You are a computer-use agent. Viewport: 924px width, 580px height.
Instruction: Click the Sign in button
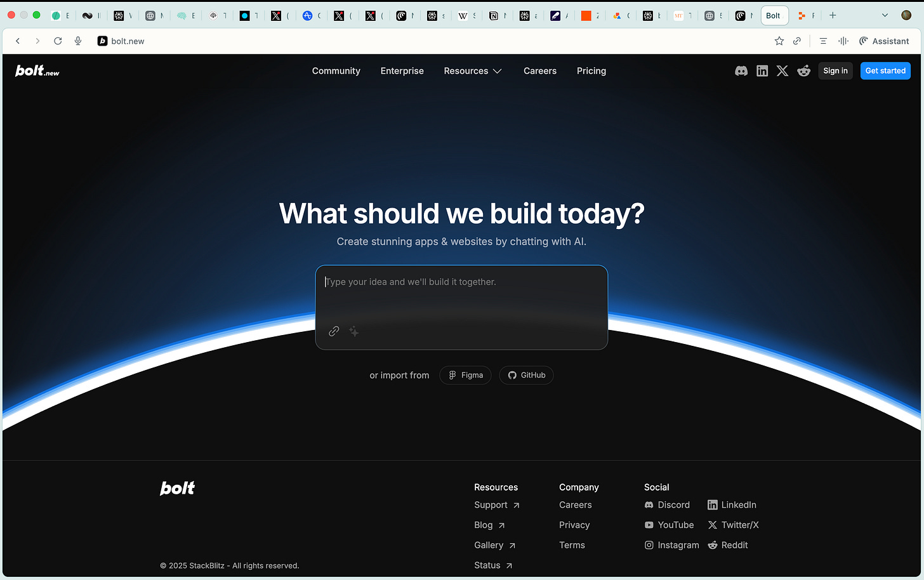[x=835, y=71]
